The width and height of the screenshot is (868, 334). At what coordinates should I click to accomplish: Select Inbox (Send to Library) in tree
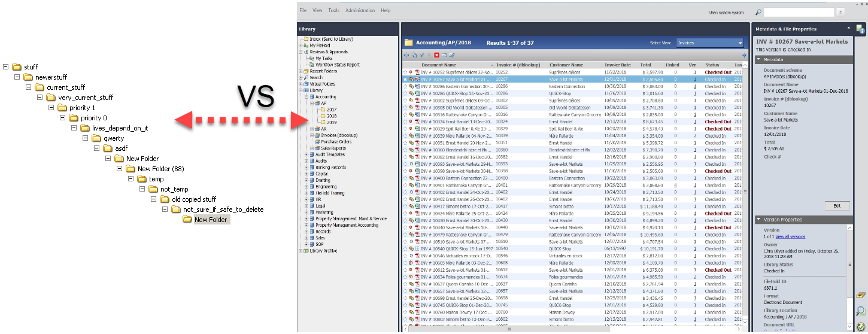coord(331,39)
